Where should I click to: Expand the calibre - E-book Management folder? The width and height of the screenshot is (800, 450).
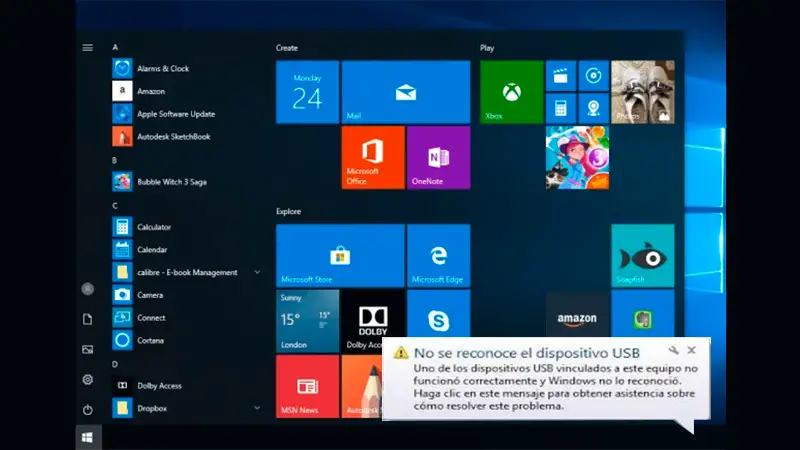pos(257,272)
